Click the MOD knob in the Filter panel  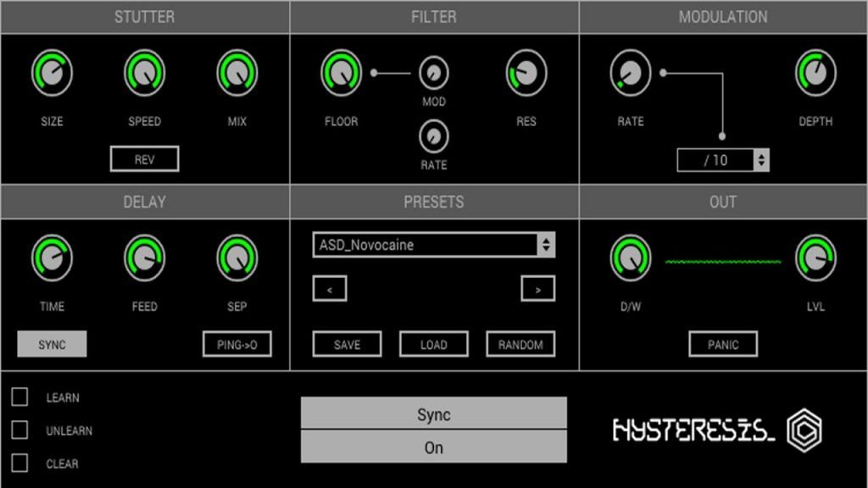(x=434, y=72)
